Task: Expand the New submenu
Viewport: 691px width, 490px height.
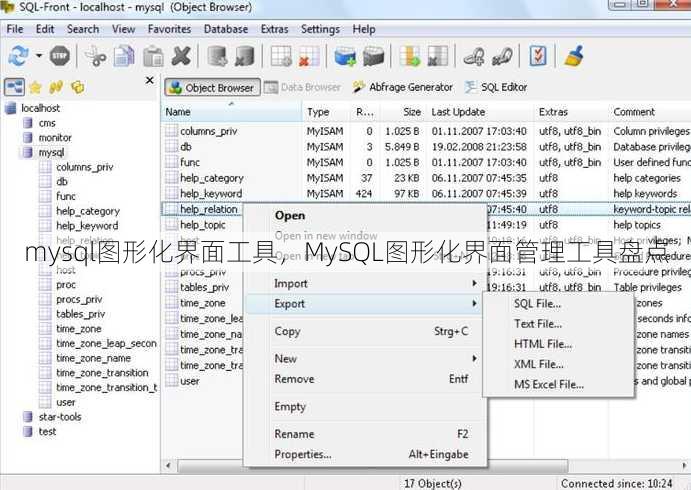Action: coord(365,359)
